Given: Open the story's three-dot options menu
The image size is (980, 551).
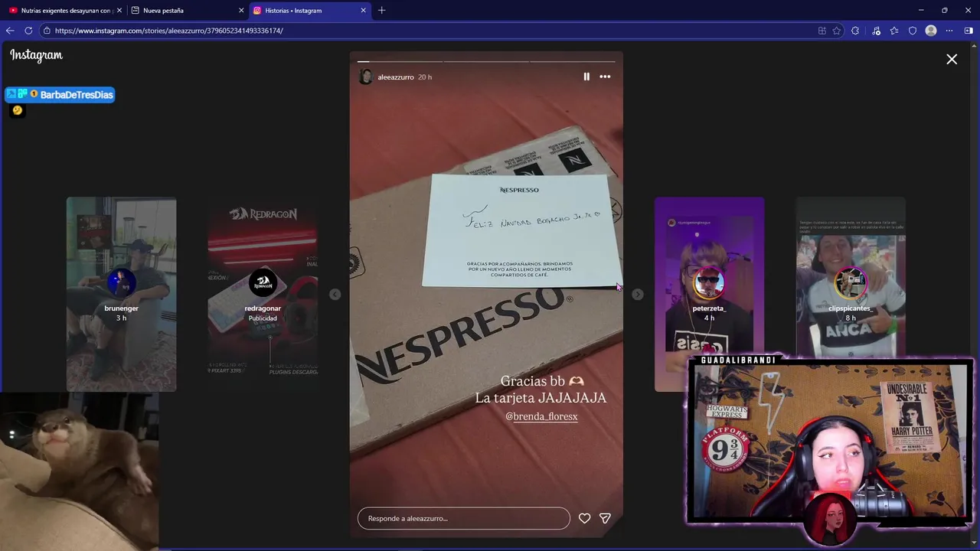Looking at the screenshot, I should [605, 77].
